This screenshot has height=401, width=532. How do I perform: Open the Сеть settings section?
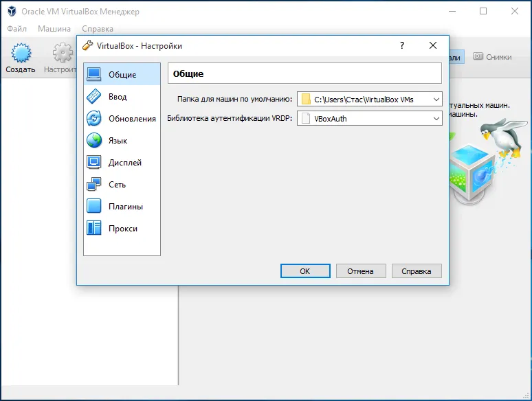click(122, 185)
